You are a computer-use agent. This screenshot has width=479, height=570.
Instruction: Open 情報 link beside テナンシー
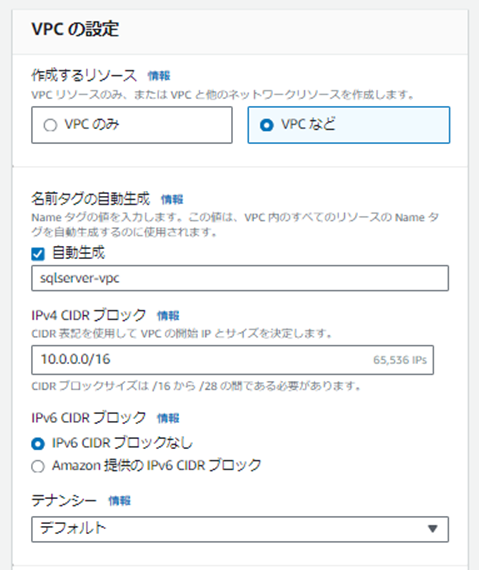click(x=120, y=501)
